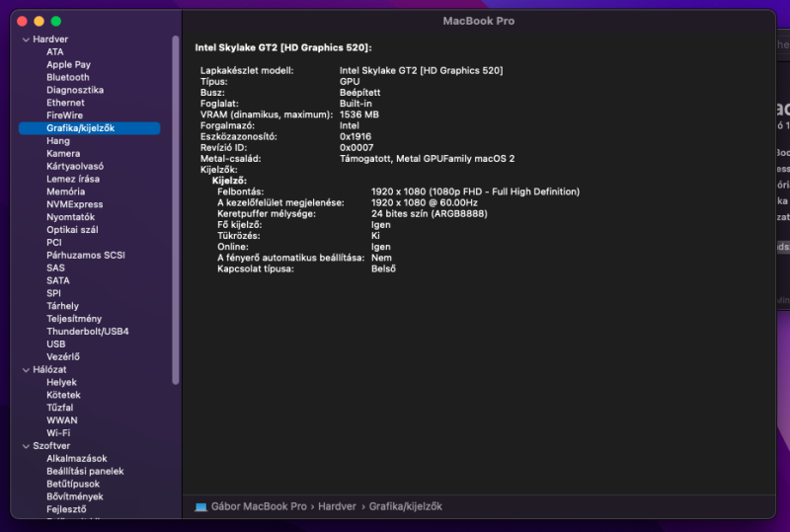Open the SAS sidebar item
This screenshot has height=532, width=790.
click(55, 268)
